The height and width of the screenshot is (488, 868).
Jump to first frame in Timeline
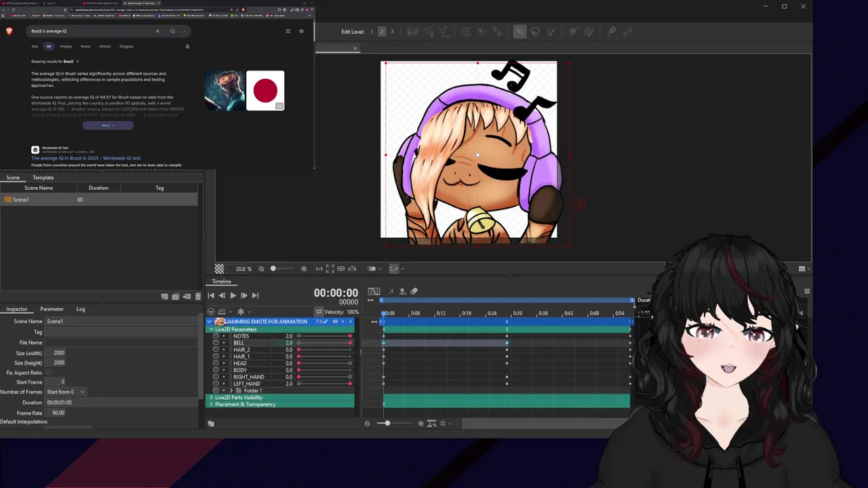[211, 296]
